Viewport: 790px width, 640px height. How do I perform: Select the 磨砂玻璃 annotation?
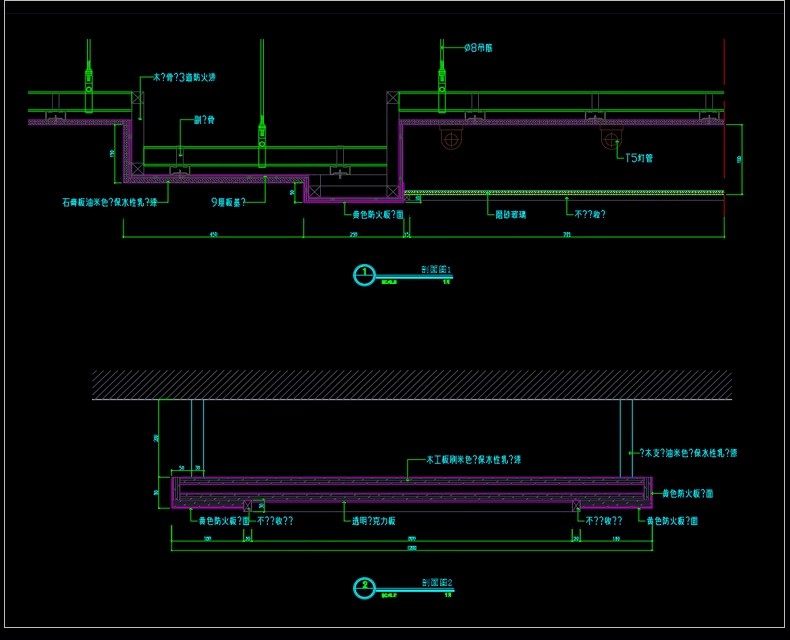tap(509, 213)
